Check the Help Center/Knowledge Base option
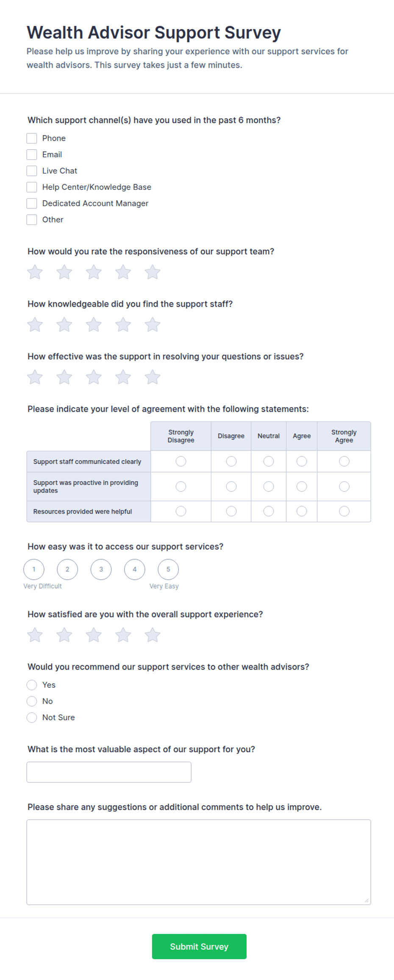Screen dimensions: 394x980 (x=32, y=187)
